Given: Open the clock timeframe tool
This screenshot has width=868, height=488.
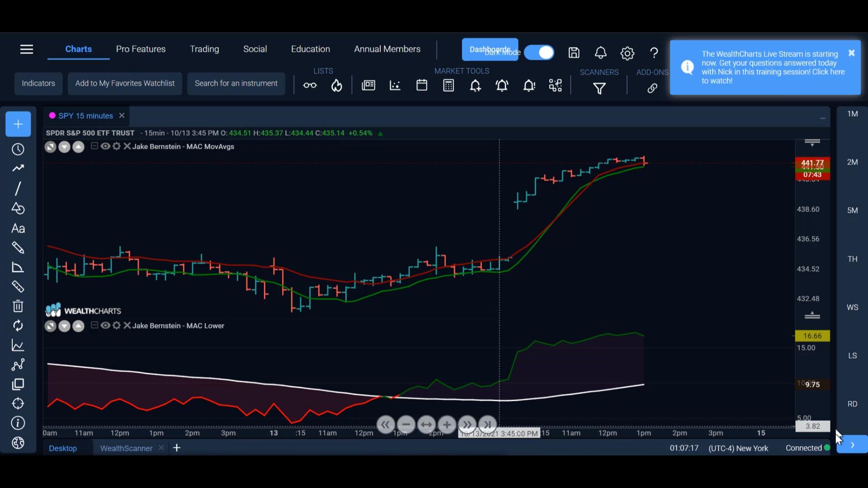Looking at the screenshot, I should (18, 149).
